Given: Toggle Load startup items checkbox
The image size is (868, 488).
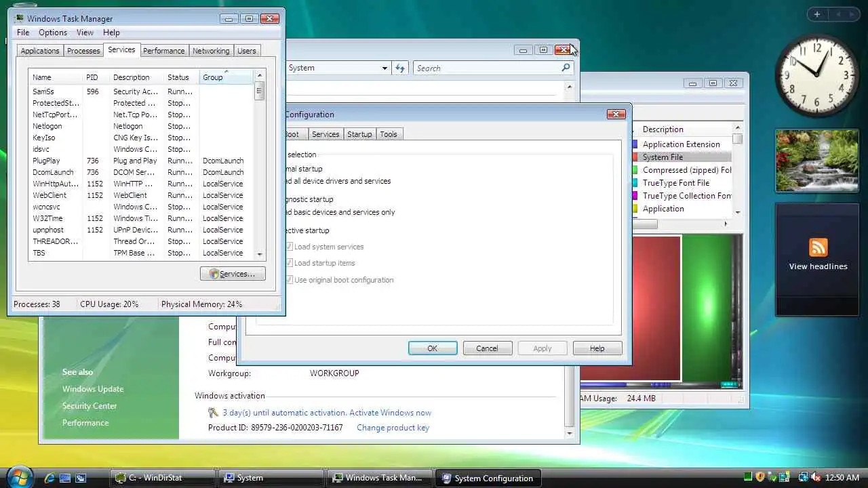Looking at the screenshot, I should pos(290,263).
